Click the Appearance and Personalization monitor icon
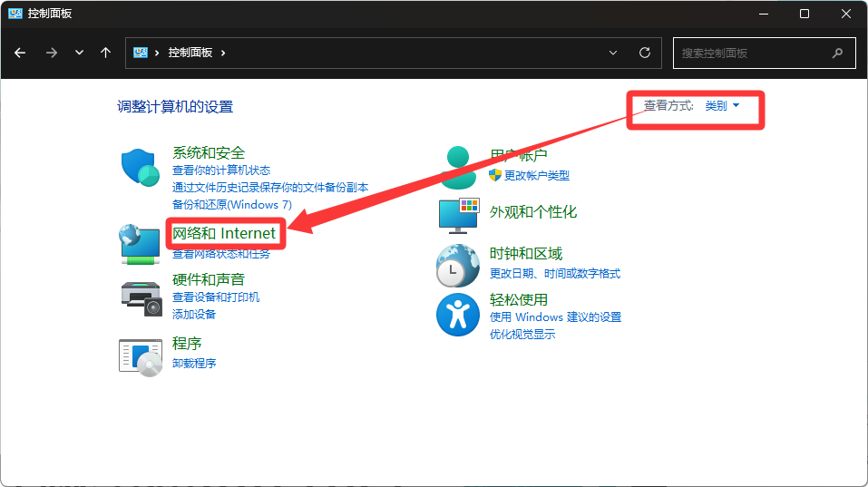Image resolution: width=868 pixels, height=487 pixels. pyautogui.click(x=458, y=215)
